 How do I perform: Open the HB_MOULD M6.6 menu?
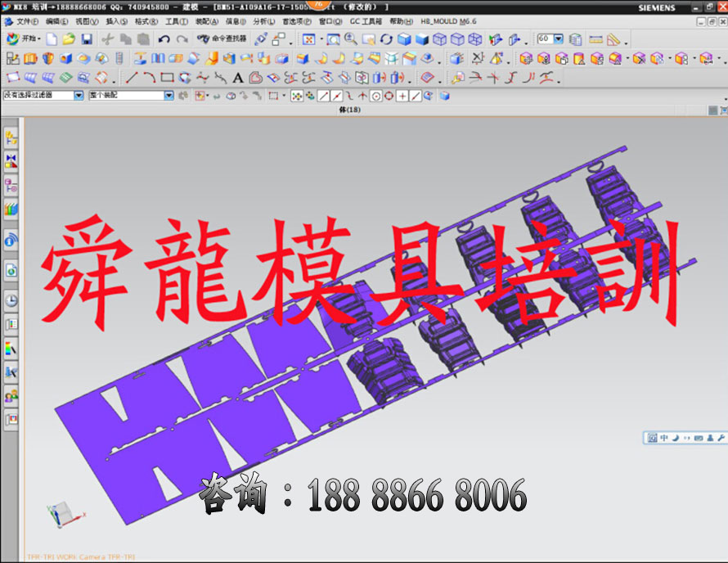click(448, 21)
